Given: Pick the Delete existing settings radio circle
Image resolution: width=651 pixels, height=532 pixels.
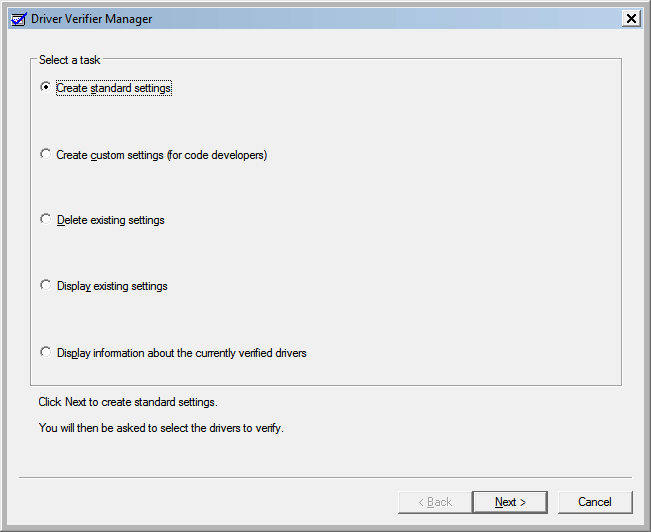Looking at the screenshot, I should [x=45, y=219].
